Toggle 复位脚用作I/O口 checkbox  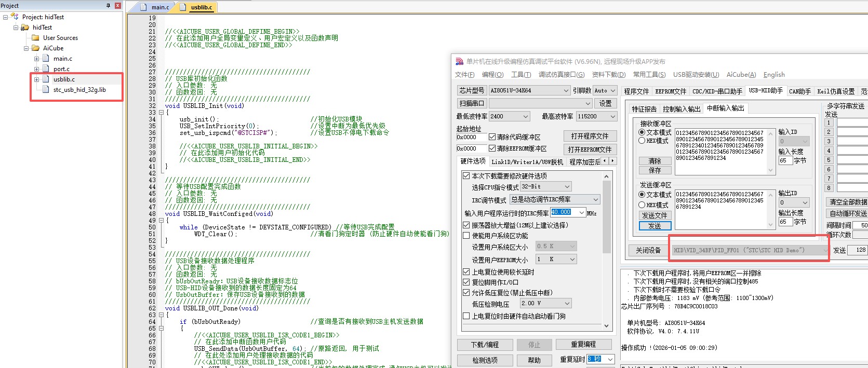point(466,282)
